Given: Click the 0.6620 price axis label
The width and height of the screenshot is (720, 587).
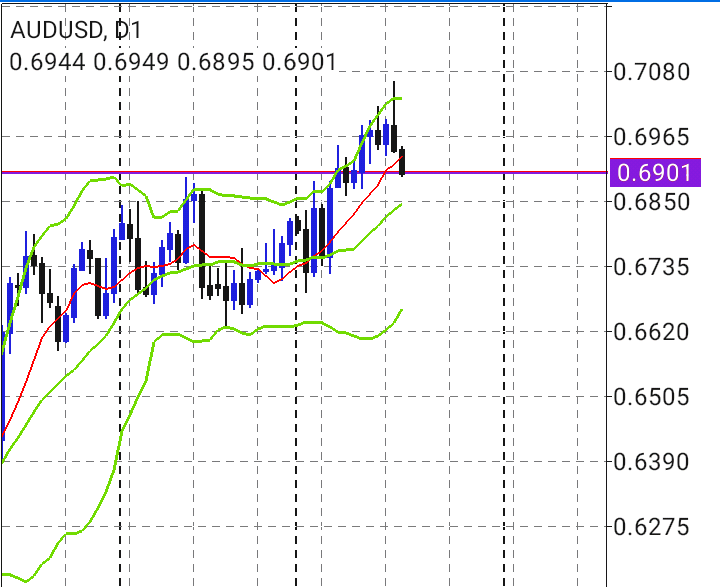Looking at the screenshot, I should 652,332.
